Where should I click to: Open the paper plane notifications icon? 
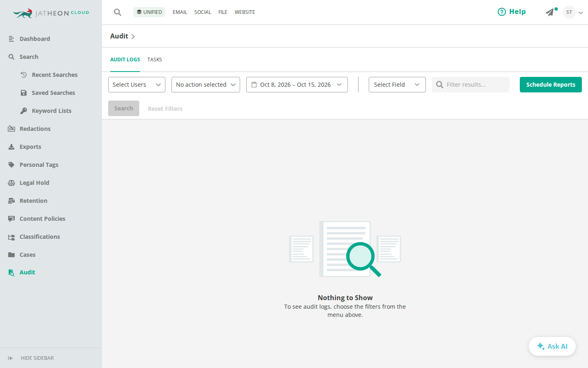tap(550, 12)
